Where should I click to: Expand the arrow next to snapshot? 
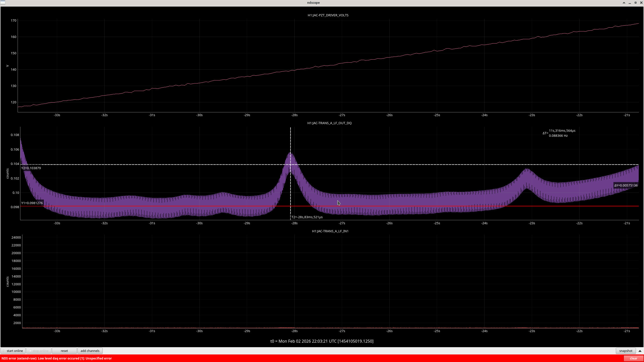pos(640,351)
